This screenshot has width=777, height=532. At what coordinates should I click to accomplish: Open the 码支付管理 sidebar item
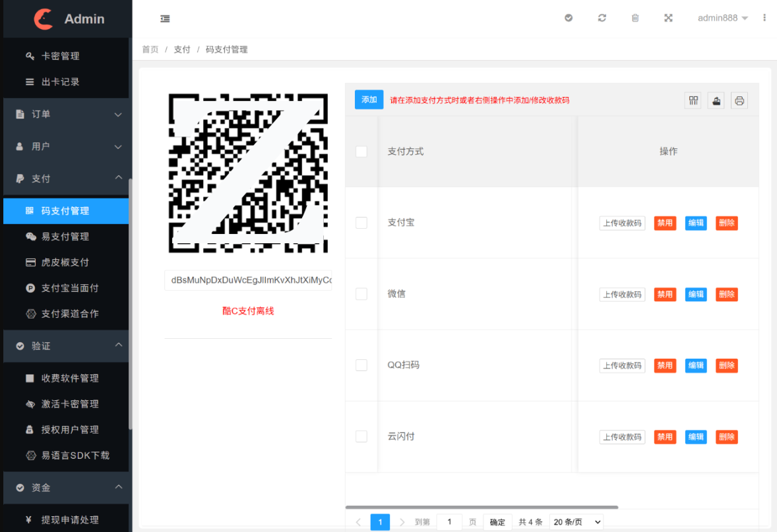66,210
